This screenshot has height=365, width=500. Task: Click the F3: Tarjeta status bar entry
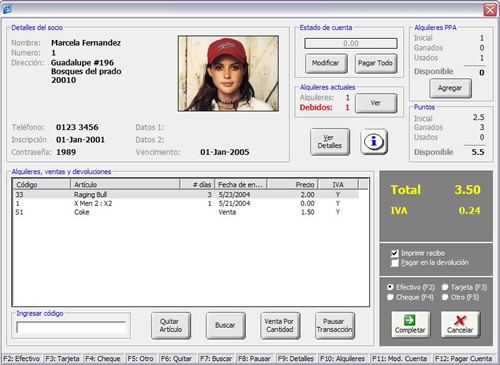click(x=63, y=359)
